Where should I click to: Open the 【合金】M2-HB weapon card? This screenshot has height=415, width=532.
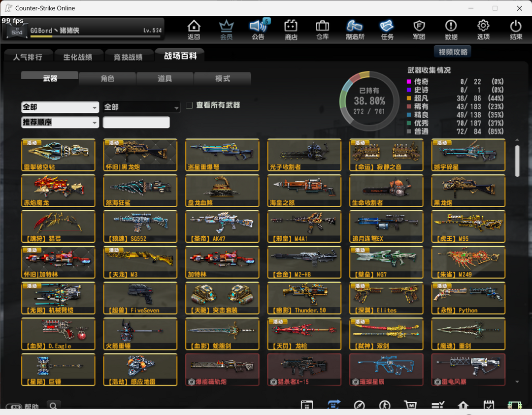(304, 262)
